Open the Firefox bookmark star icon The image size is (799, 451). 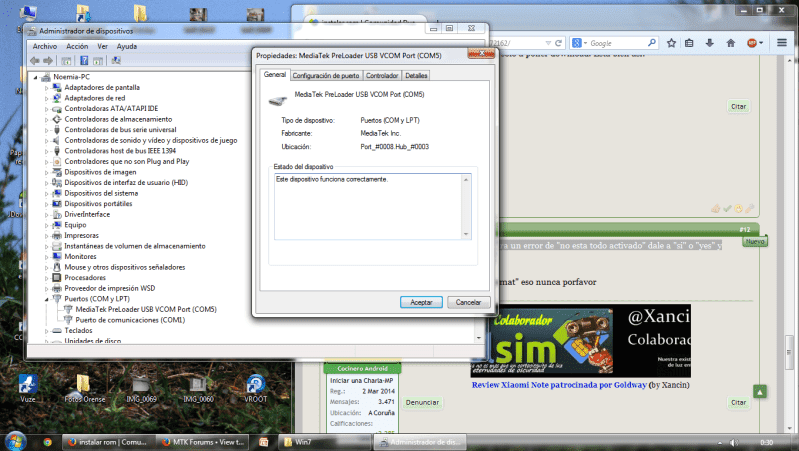tap(672, 43)
